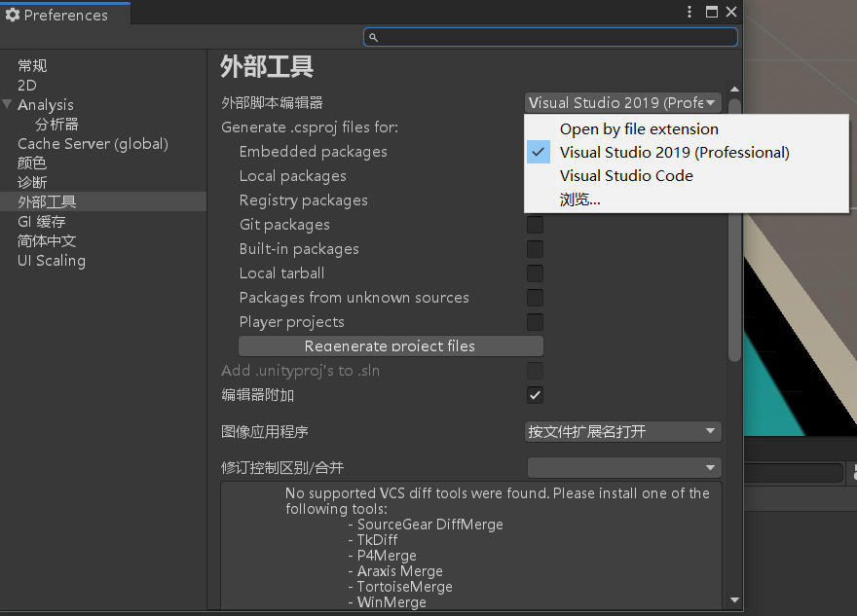The height and width of the screenshot is (616, 857).
Task: Click the Embedded packages label
Action: pos(314,151)
